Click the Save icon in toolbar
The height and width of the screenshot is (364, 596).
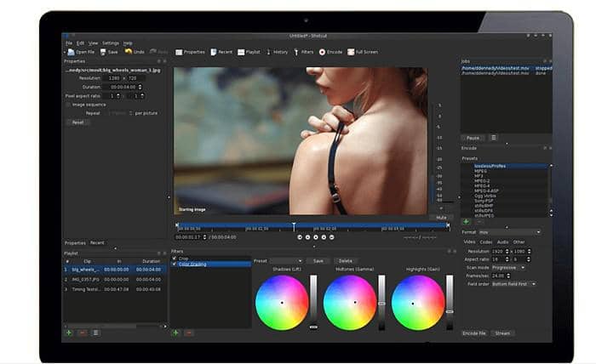coord(104,52)
